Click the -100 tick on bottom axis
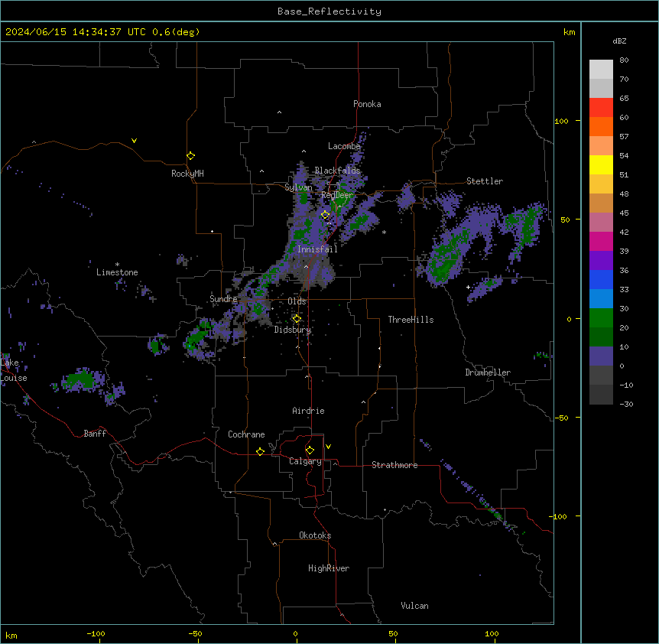659x644 pixels. click(x=96, y=633)
